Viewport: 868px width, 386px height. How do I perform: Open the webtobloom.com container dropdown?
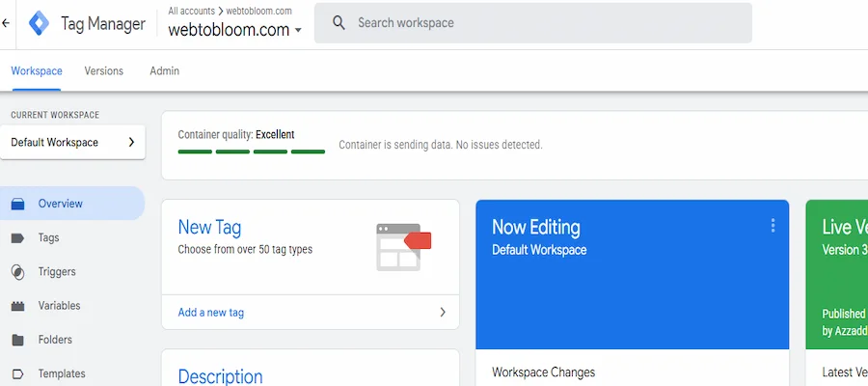[298, 30]
